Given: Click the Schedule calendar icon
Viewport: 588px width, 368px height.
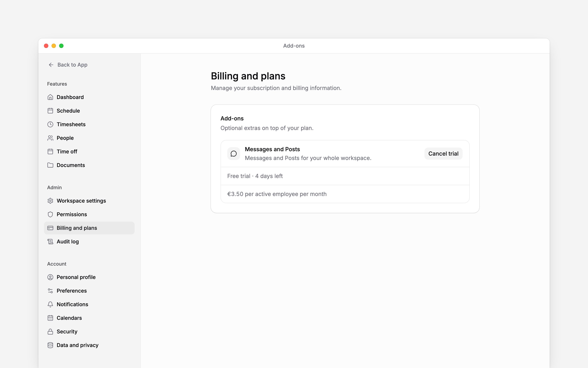Looking at the screenshot, I should pyautogui.click(x=50, y=111).
